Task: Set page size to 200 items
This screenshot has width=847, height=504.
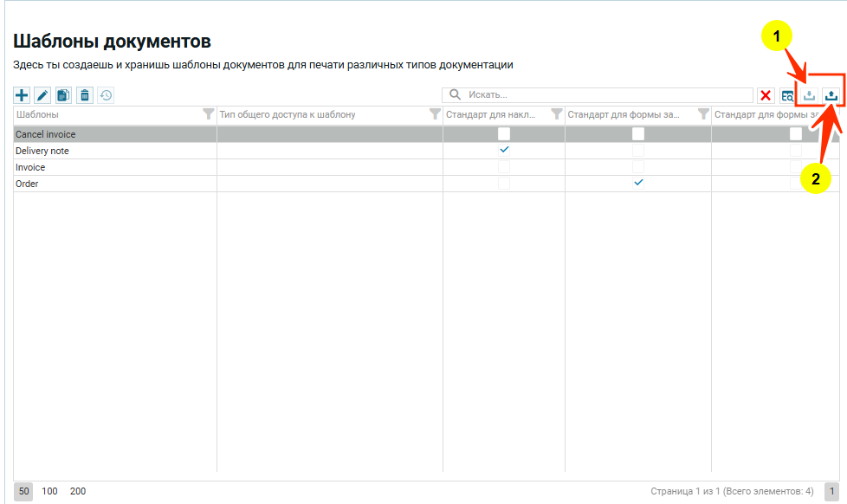Action: (x=78, y=491)
